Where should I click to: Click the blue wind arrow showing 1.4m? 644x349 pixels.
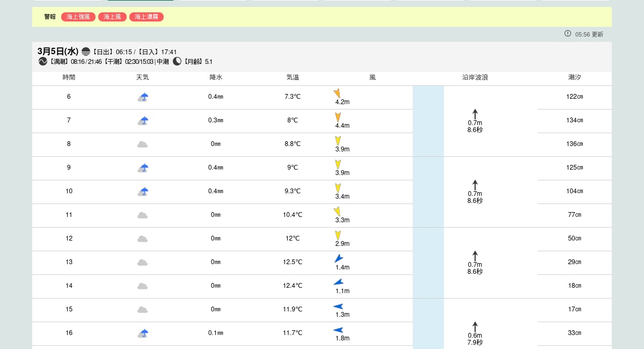click(339, 258)
